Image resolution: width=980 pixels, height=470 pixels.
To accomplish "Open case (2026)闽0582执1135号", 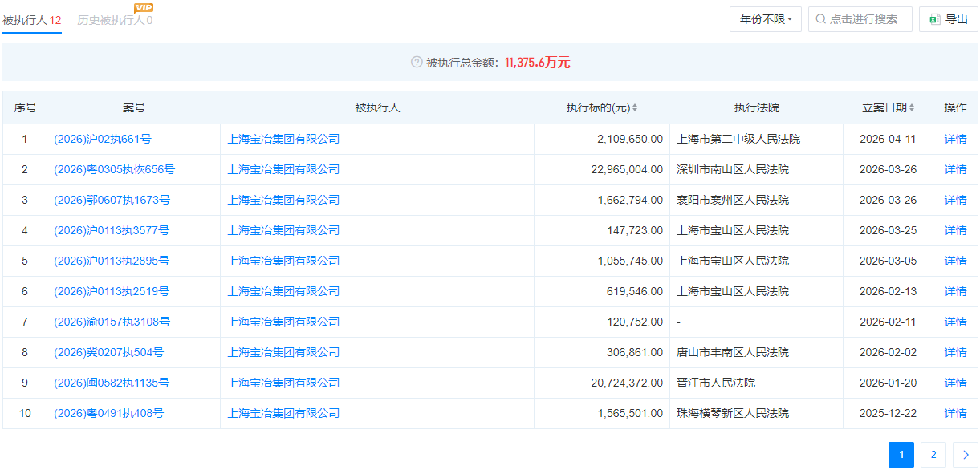I will (x=112, y=383).
